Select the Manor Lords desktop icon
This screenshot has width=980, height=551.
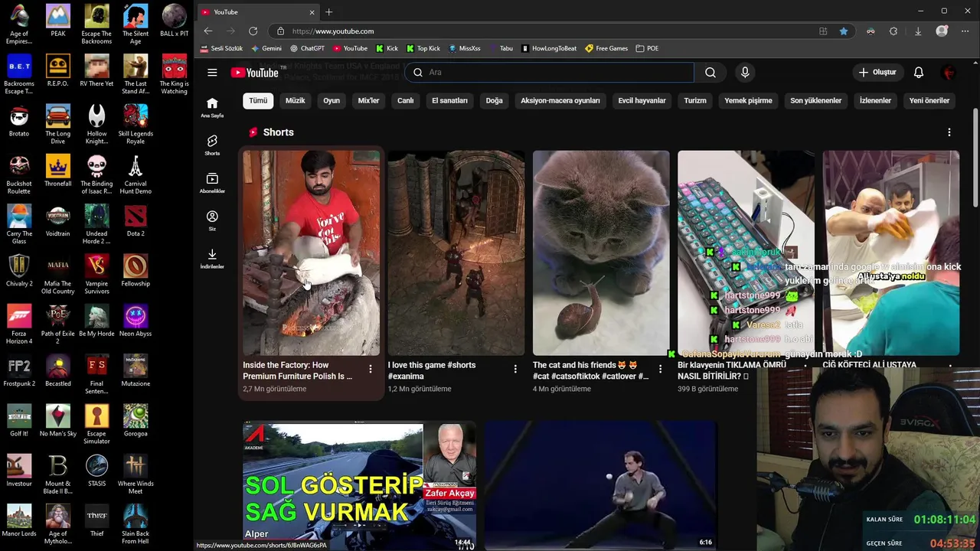(x=19, y=520)
